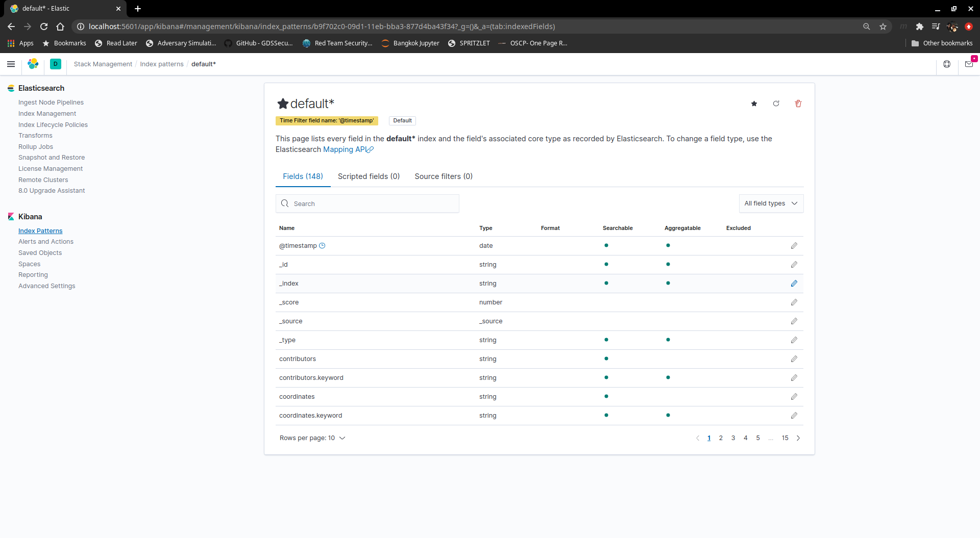Switch to Scripted fields tab
The height and width of the screenshot is (538, 980).
tap(369, 176)
